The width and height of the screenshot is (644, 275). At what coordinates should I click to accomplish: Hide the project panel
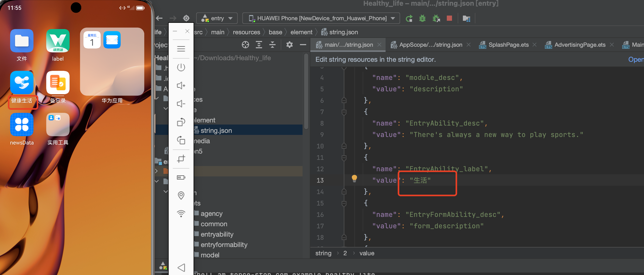[x=303, y=45]
